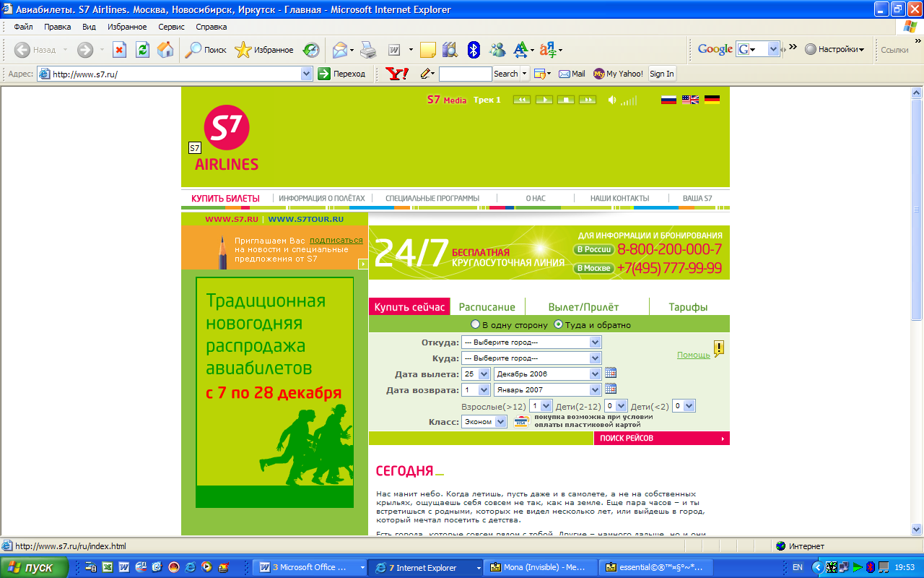Viewport: 924px width, 578px height.
Task: Open My Yahoo! toolbar button
Action: coord(618,74)
